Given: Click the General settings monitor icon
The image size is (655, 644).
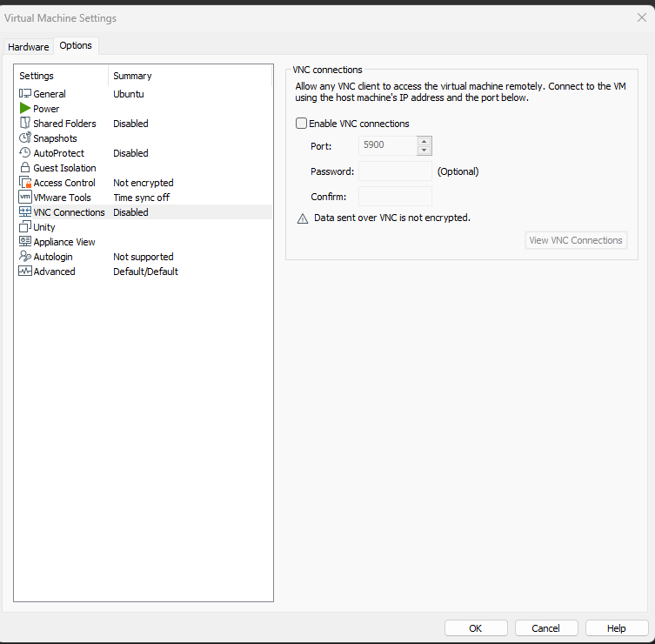Looking at the screenshot, I should click(x=25, y=94).
